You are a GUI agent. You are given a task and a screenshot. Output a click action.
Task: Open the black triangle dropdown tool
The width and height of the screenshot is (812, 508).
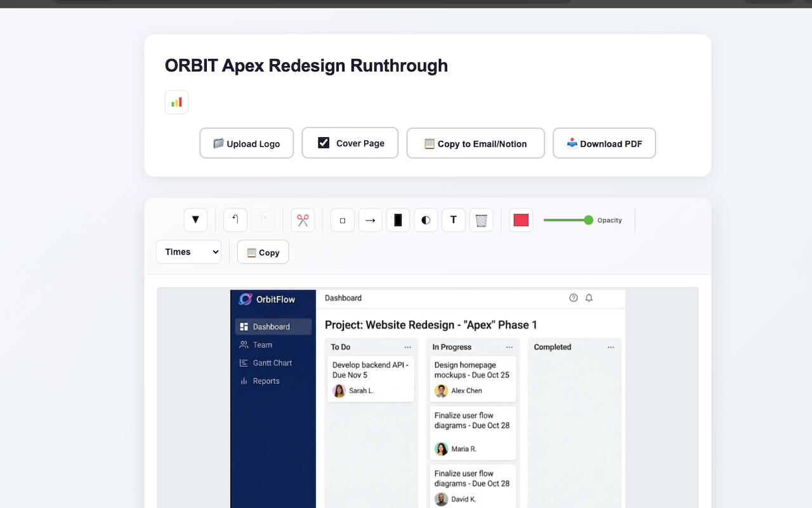click(195, 220)
